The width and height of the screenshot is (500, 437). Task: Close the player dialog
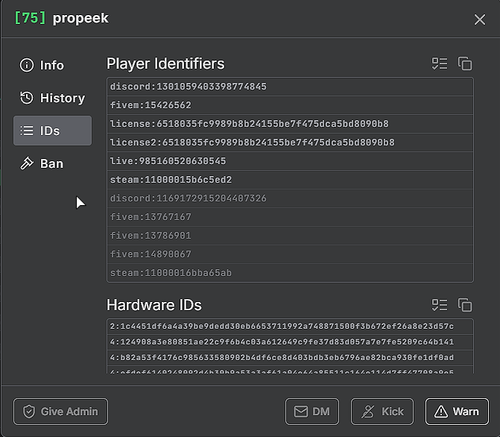[480, 19]
